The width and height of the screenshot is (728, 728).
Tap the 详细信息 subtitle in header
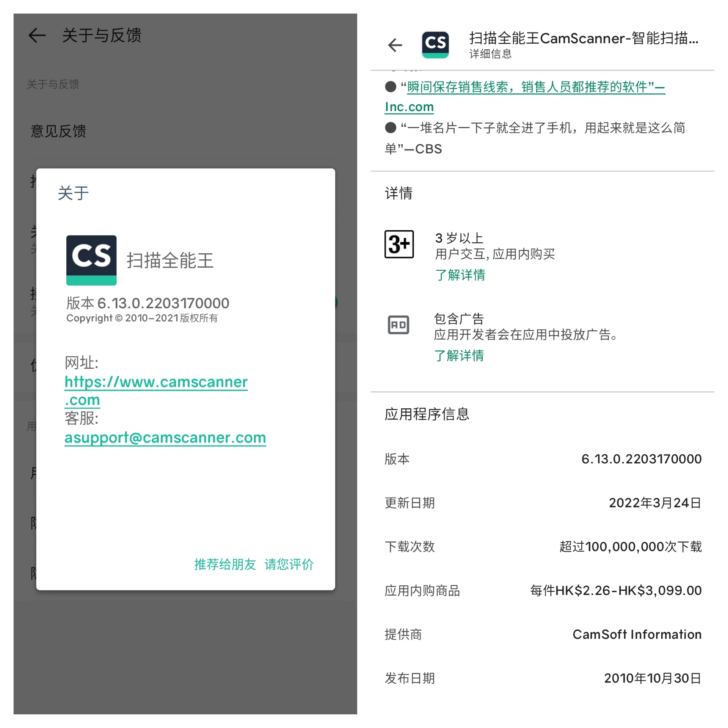(490, 54)
